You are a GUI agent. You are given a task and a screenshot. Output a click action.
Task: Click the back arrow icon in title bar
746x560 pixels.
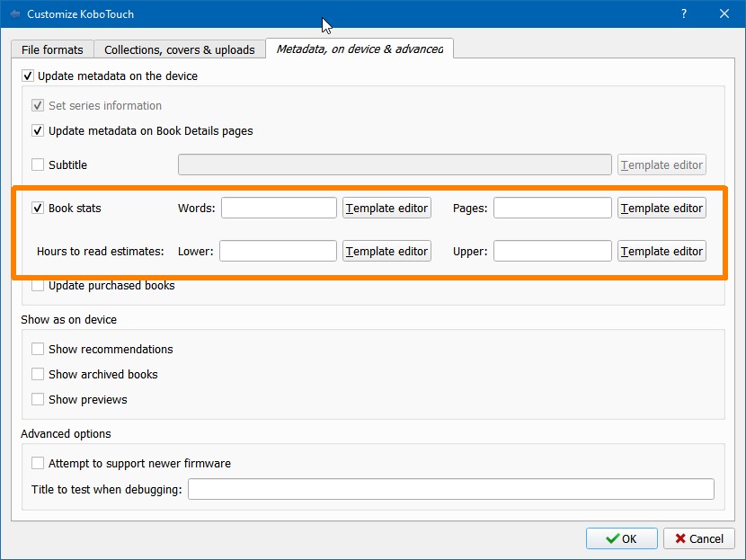coord(14,14)
